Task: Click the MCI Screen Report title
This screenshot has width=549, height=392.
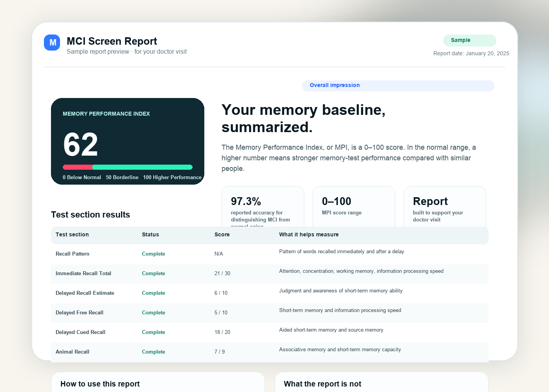Action: (x=112, y=41)
